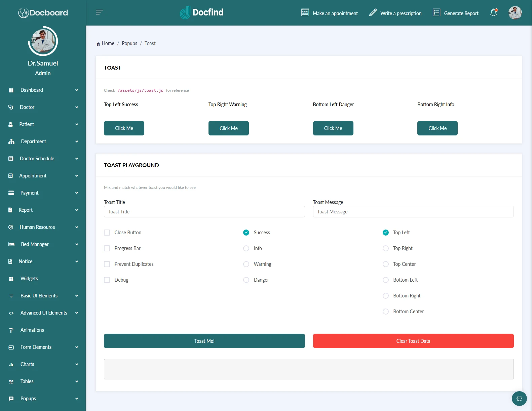Open user avatar in top bar

pyautogui.click(x=515, y=13)
